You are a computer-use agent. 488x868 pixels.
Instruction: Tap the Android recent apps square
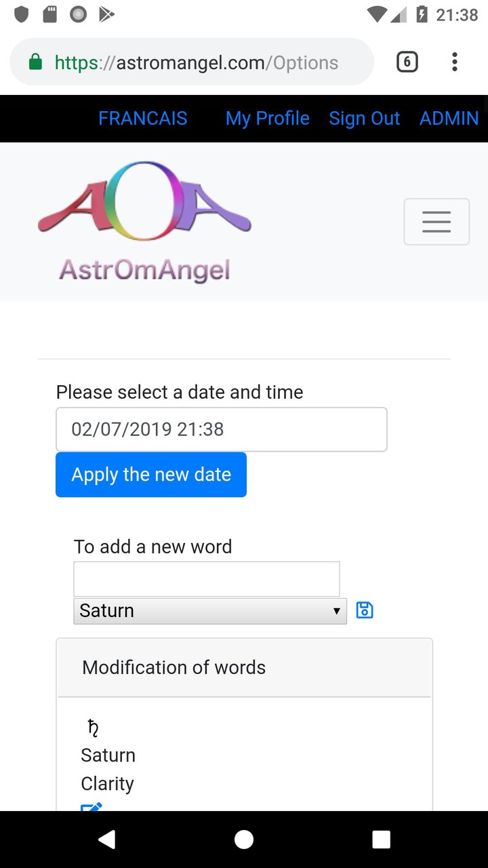(381, 840)
